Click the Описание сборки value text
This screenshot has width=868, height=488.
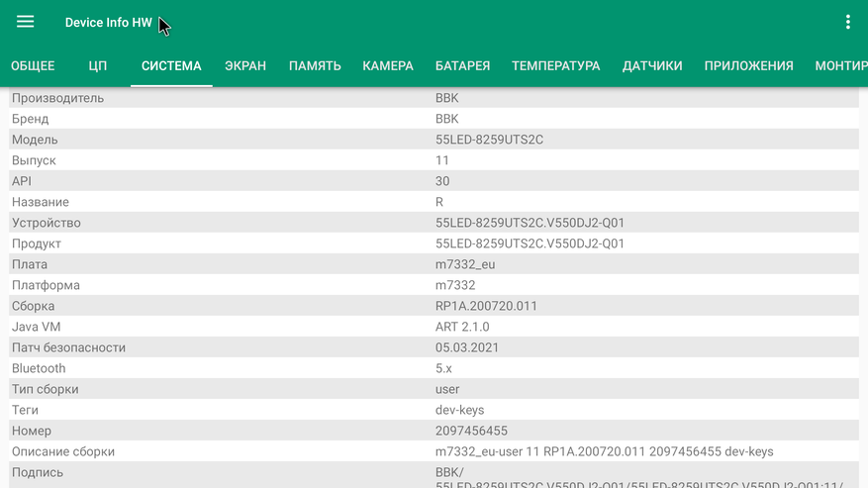(x=604, y=452)
